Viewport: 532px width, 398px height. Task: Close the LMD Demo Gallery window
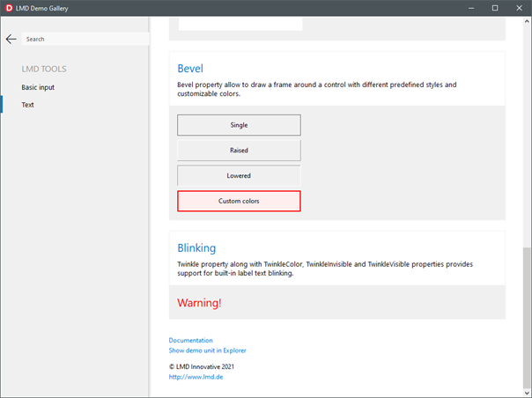519,8
